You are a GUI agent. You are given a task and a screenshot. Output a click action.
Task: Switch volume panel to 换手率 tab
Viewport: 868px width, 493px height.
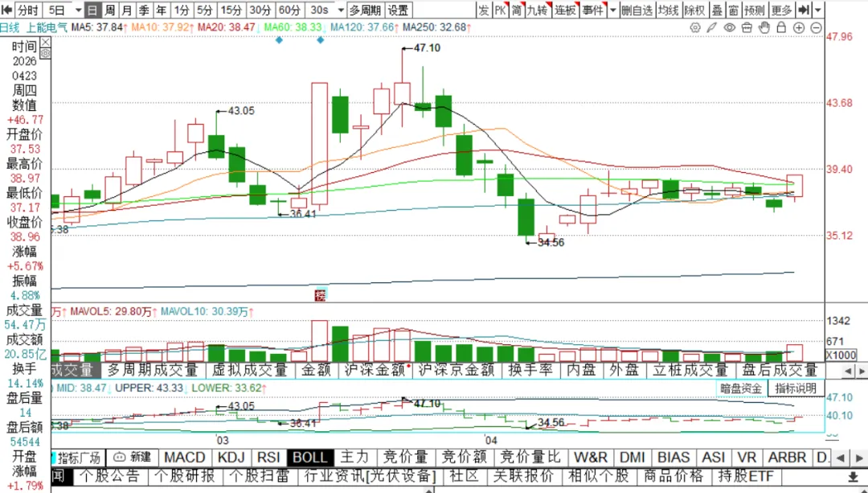[x=530, y=370]
